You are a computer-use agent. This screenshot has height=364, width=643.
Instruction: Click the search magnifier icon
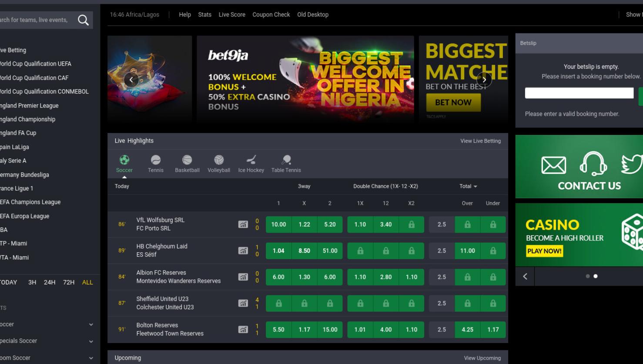[x=83, y=20]
